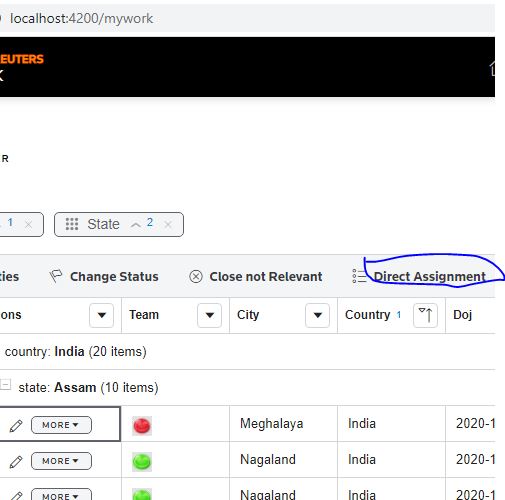Remove the first grouping chip marked 1

tap(29, 224)
